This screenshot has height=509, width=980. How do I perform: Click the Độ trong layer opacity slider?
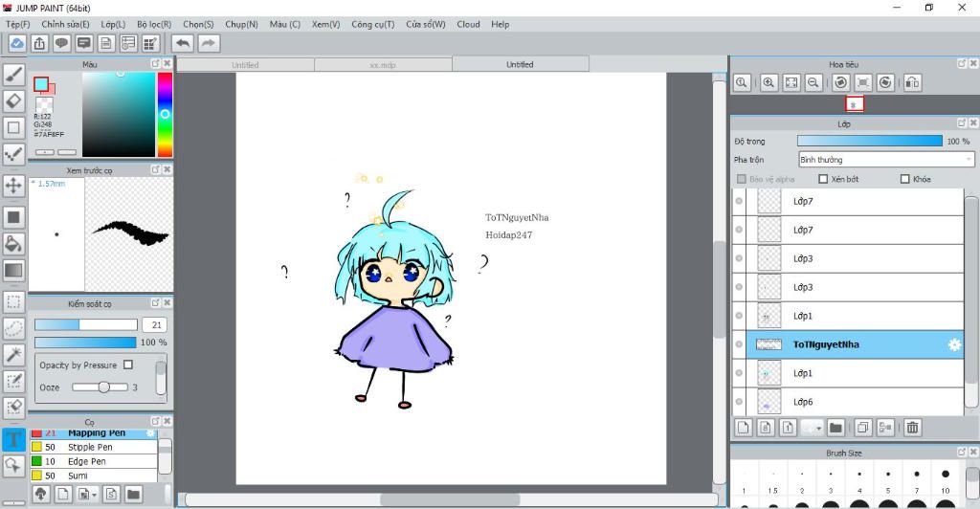(x=869, y=142)
